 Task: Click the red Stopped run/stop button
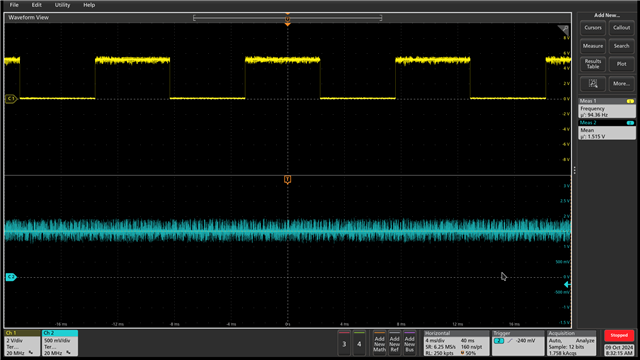coord(619,335)
